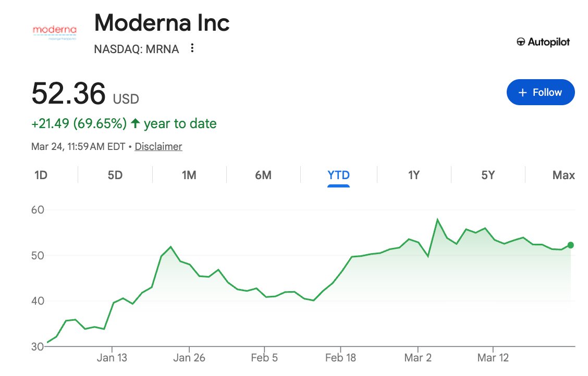Click the Feb 18 date axis label
588x376 pixels.
340,358
